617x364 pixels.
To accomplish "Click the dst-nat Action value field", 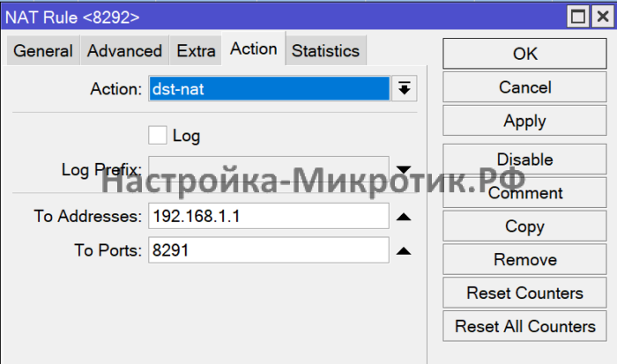I will coord(269,89).
